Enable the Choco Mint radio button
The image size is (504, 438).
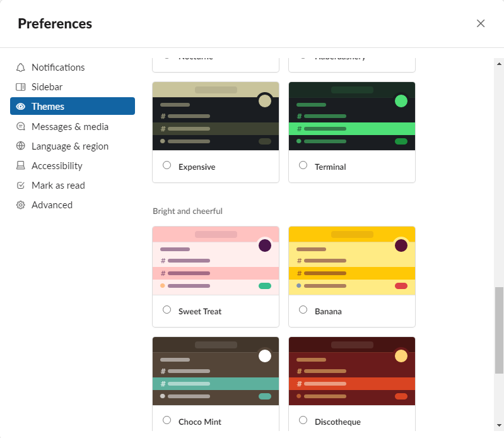click(x=167, y=420)
